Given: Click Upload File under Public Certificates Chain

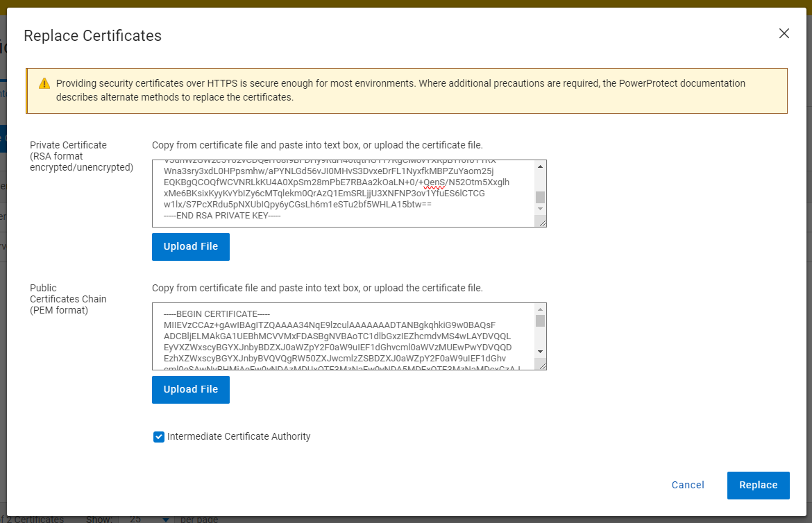Looking at the screenshot, I should click(x=190, y=389).
